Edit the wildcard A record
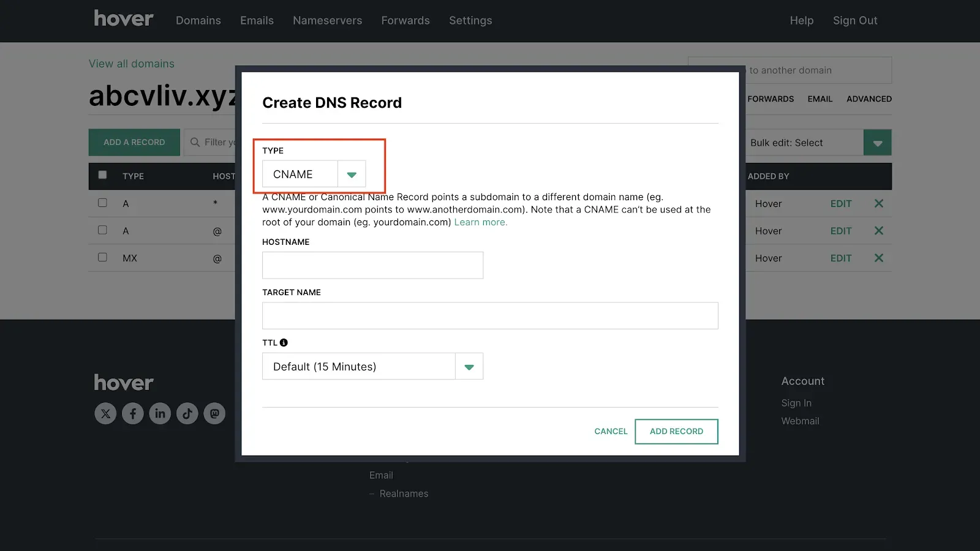 841,204
